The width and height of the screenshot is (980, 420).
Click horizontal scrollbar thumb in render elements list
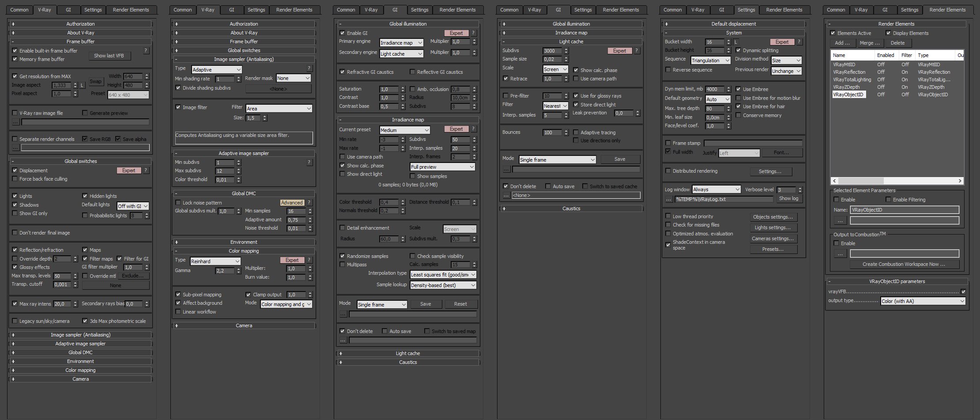pos(861,181)
